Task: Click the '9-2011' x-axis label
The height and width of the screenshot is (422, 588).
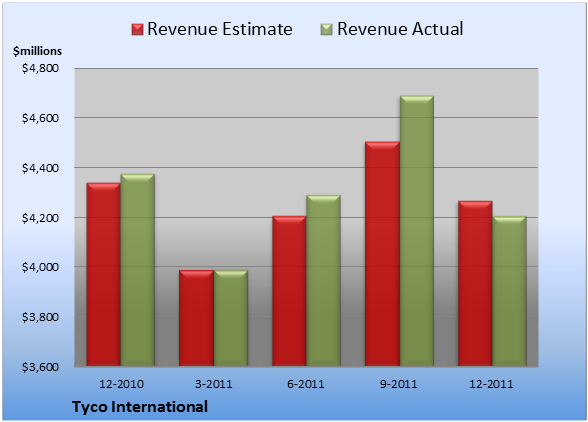Action: pos(399,384)
